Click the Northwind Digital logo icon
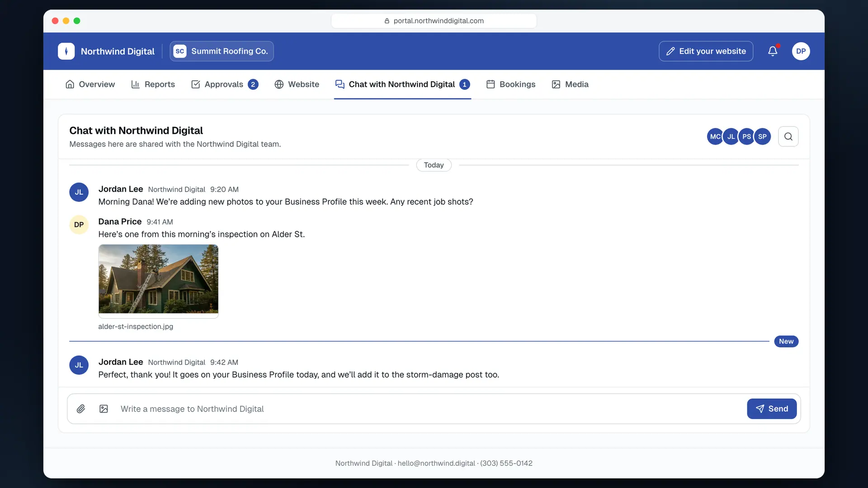Screen dimensions: 868x488 coord(66,51)
